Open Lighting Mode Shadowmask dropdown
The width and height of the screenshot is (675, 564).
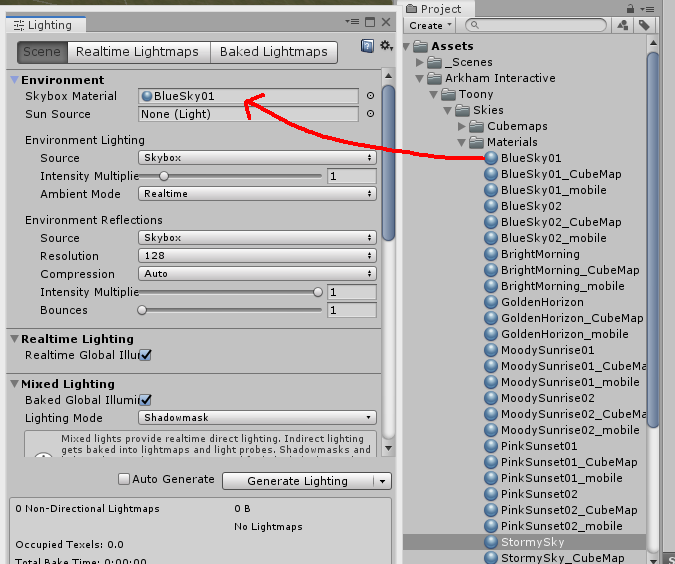point(257,418)
